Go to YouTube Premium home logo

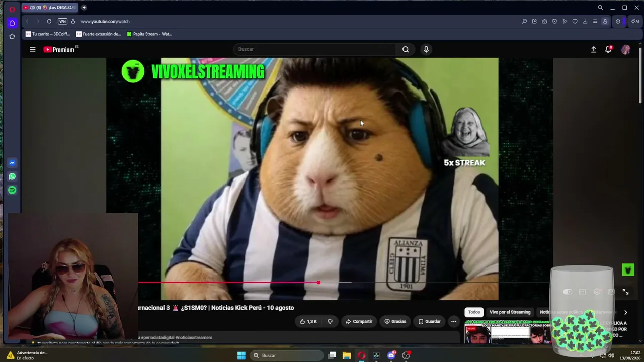coord(59,49)
